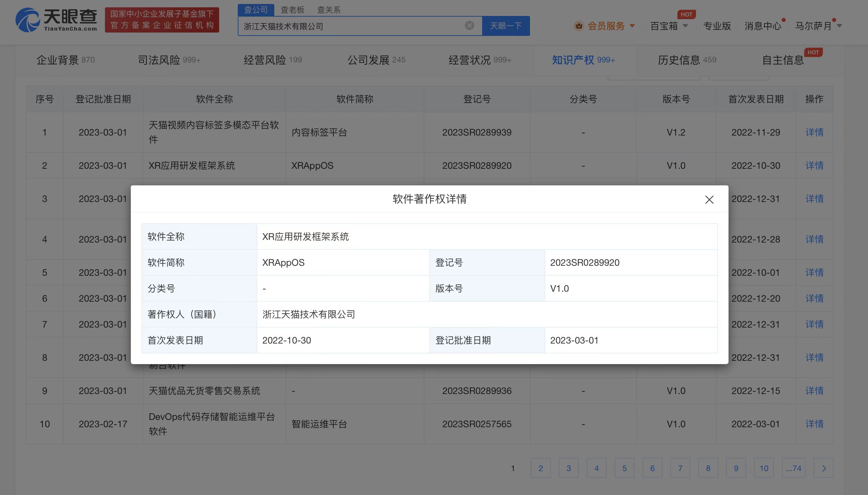The width and height of the screenshot is (868, 495).
Task: Go to page 3
Action: (568, 468)
